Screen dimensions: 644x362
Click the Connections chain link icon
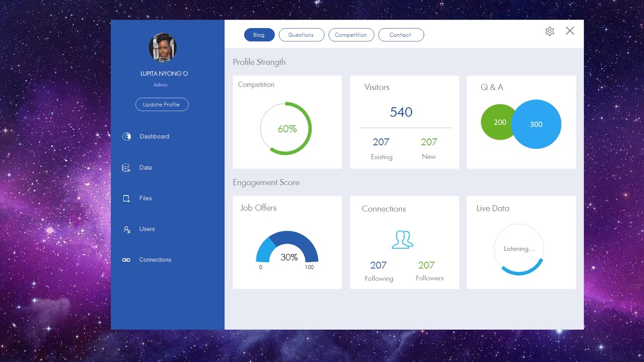pos(126,260)
